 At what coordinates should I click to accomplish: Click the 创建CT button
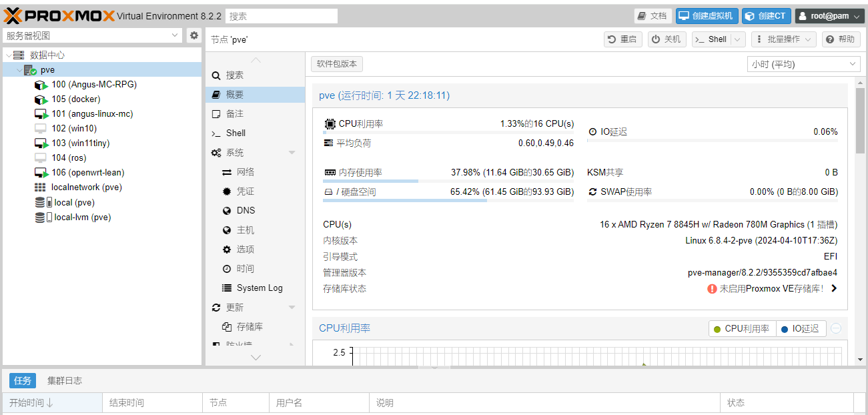point(765,16)
